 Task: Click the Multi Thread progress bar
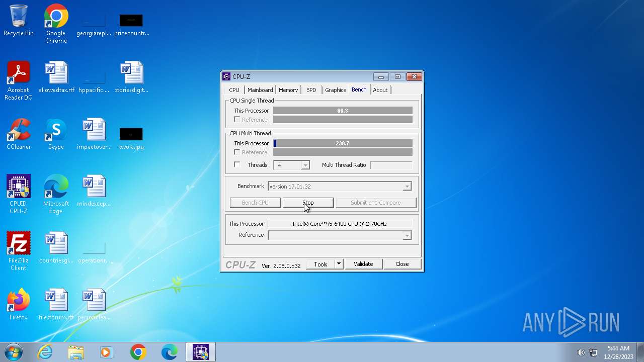[x=343, y=143]
